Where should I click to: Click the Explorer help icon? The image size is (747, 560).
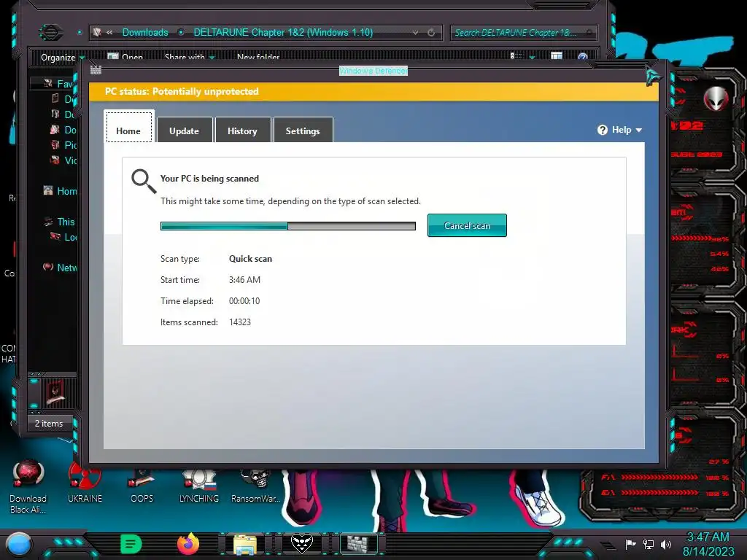[582, 57]
